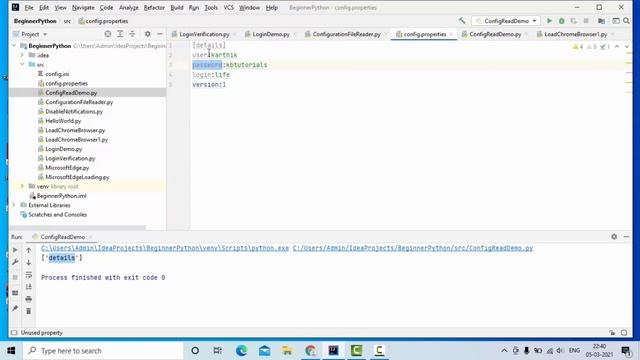Select MicrosoftEdge.py in project tree
This screenshot has height=360, width=640.
pos(67,168)
